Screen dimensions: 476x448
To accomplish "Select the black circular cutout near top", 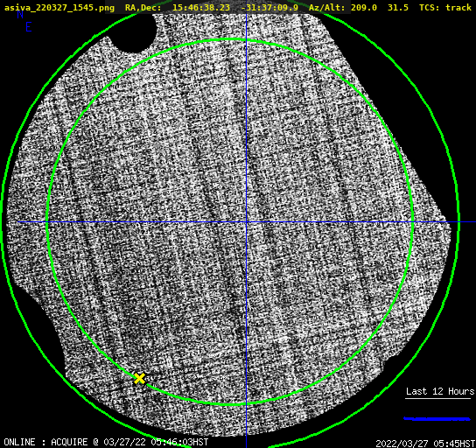I will click(135, 33).
